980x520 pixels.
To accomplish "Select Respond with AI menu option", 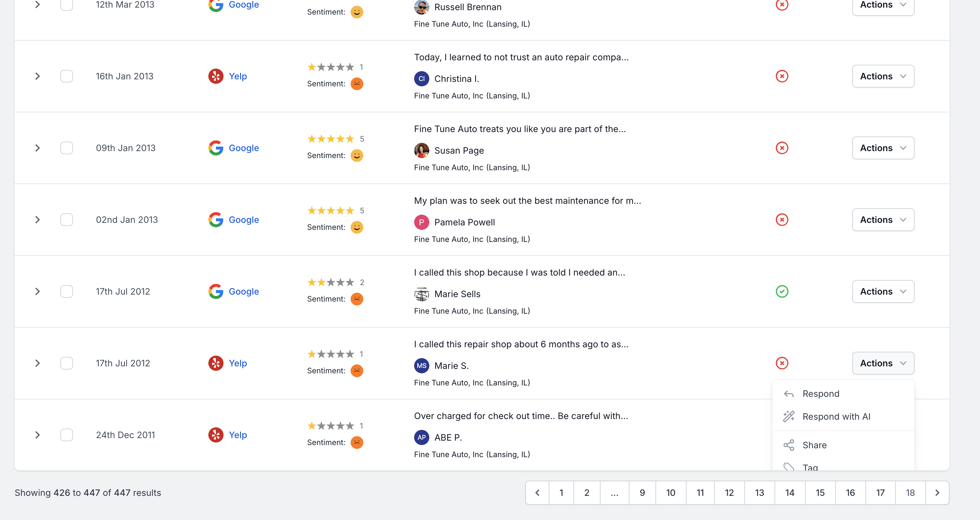I will pyautogui.click(x=836, y=417).
